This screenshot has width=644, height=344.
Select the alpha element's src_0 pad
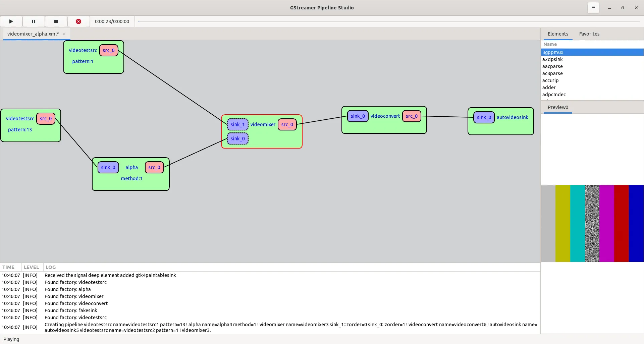tap(154, 167)
